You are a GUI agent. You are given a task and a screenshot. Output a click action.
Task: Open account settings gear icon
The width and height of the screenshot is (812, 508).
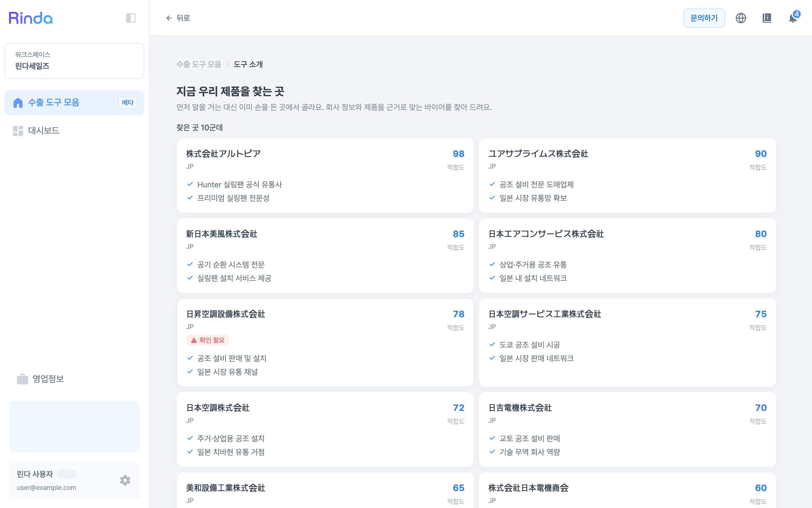tap(125, 480)
